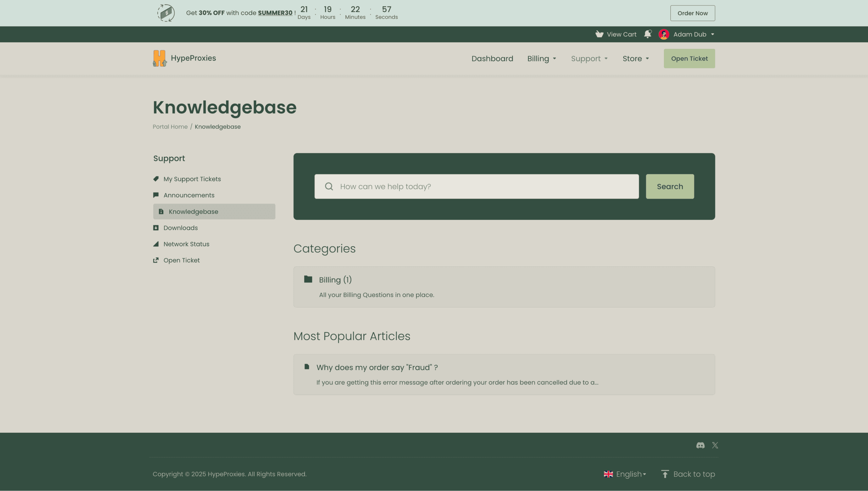
Task: Click the "All your Billing Questions in one place." text
Action: (x=376, y=295)
